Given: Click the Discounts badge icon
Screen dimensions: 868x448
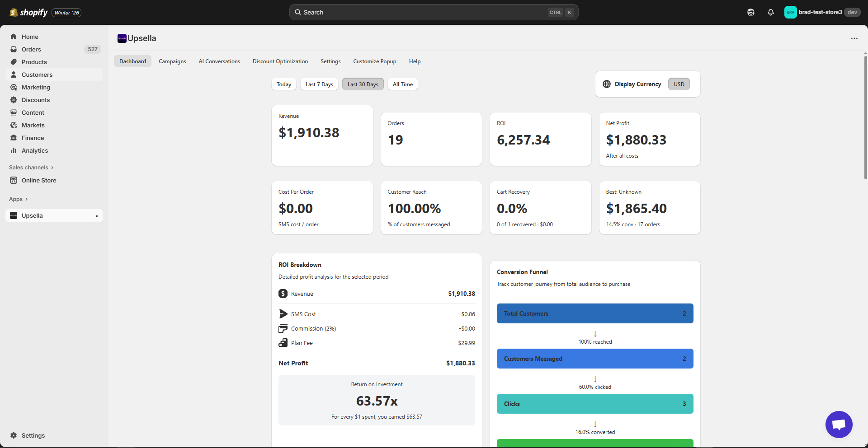Looking at the screenshot, I should 14,100.
